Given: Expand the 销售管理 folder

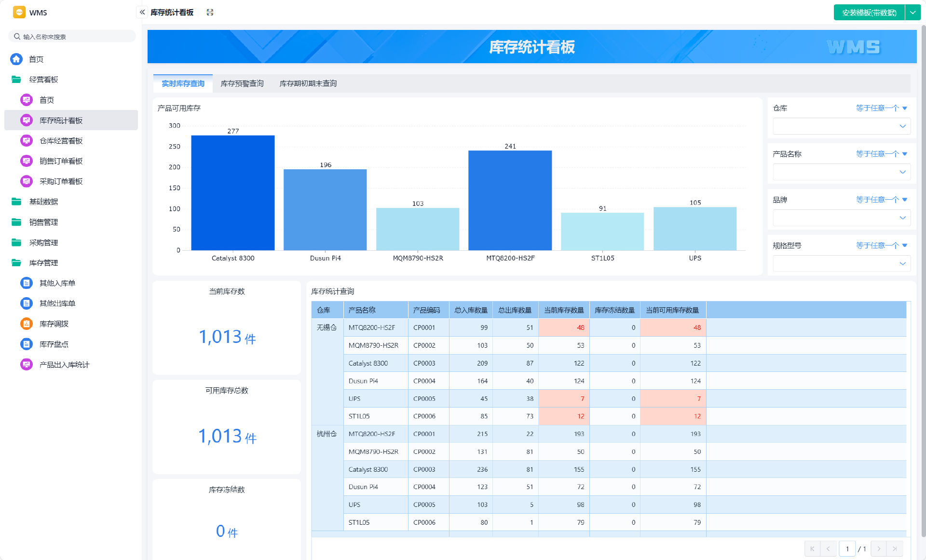Looking at the screenshot, I should (x=43, y=222).
